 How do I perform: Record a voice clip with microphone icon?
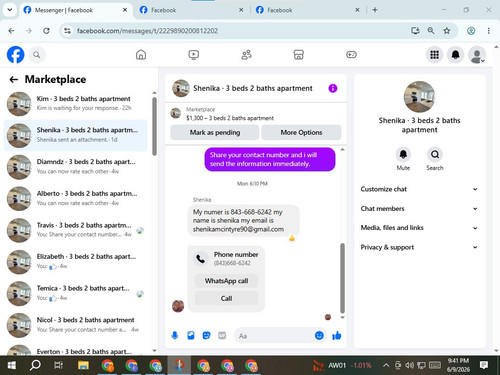[175, 335]
